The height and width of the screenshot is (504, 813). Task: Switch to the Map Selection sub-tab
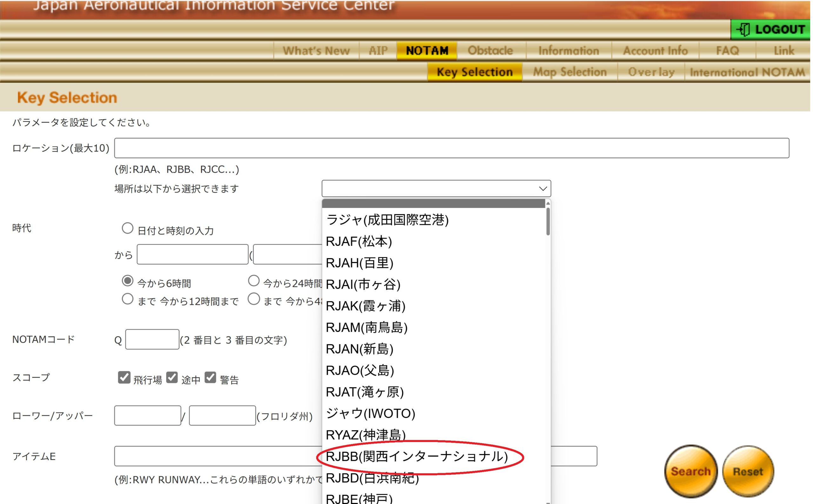pyautogui.click(x=570, y=72)
